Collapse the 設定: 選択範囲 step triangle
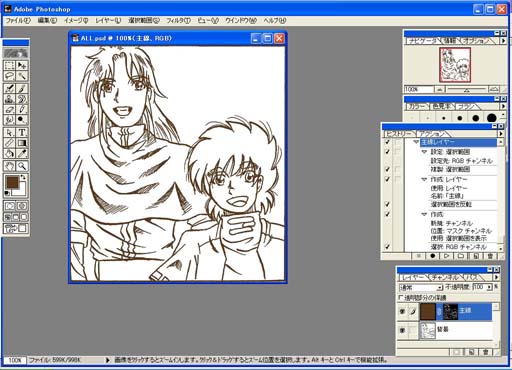Image resolution: width=512 pixels, height=370 pixels. coord(424,152)
